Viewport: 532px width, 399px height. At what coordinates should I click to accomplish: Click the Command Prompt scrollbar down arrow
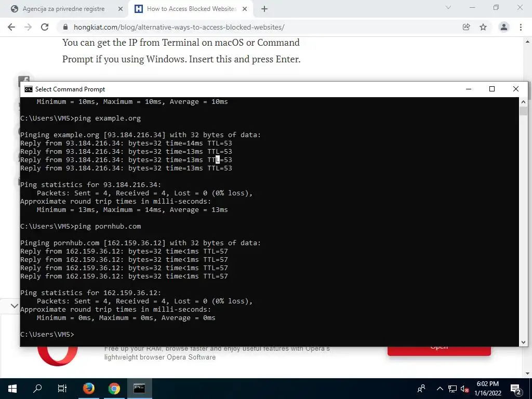(x=523, y=342)
